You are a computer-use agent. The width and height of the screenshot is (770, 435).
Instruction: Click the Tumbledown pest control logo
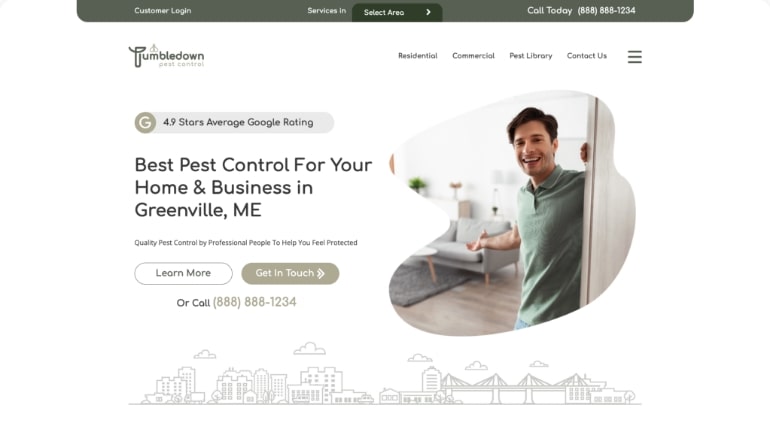point(166,56)
